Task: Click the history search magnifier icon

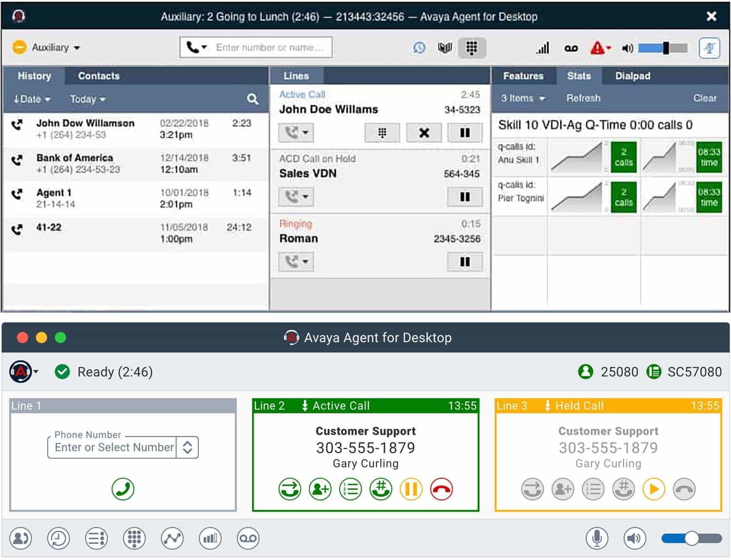Action: pos(252,99)
